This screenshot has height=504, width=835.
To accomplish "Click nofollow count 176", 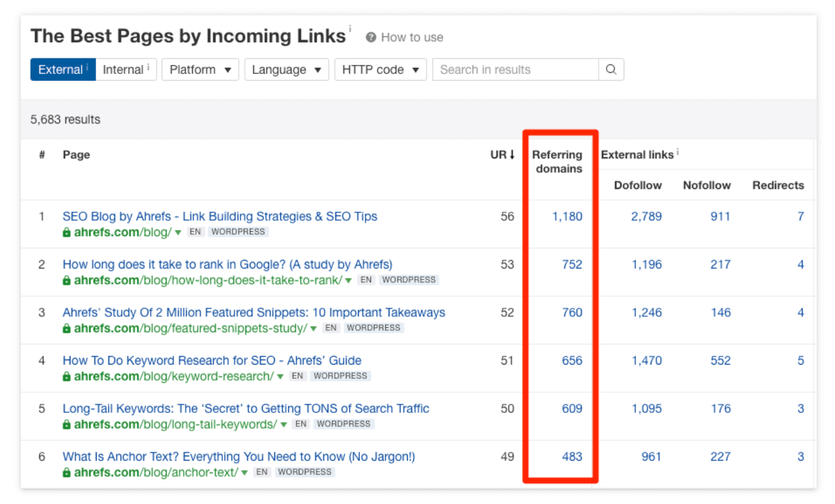I will (721, 409).
